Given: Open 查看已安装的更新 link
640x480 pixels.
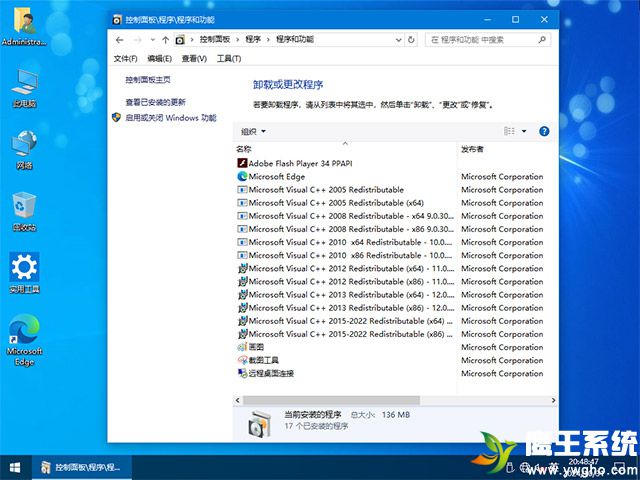Looking at the screenshot, I should pos(156,102).
